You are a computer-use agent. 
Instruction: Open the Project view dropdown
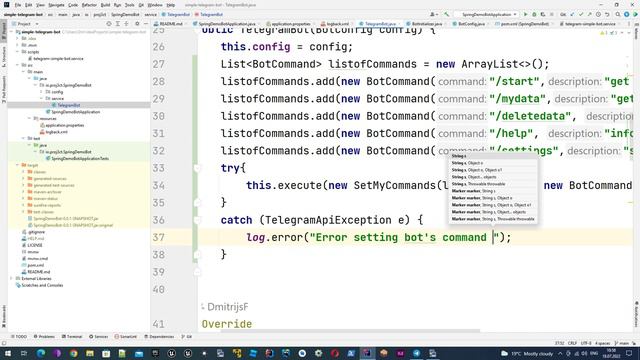(x=26, y=24)
